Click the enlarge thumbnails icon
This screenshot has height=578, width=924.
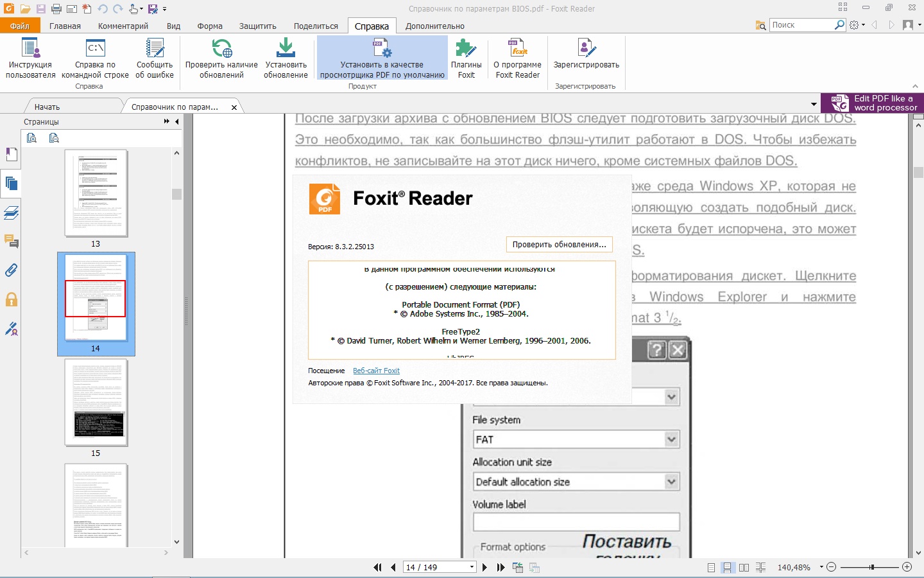(x=32, y=137)
